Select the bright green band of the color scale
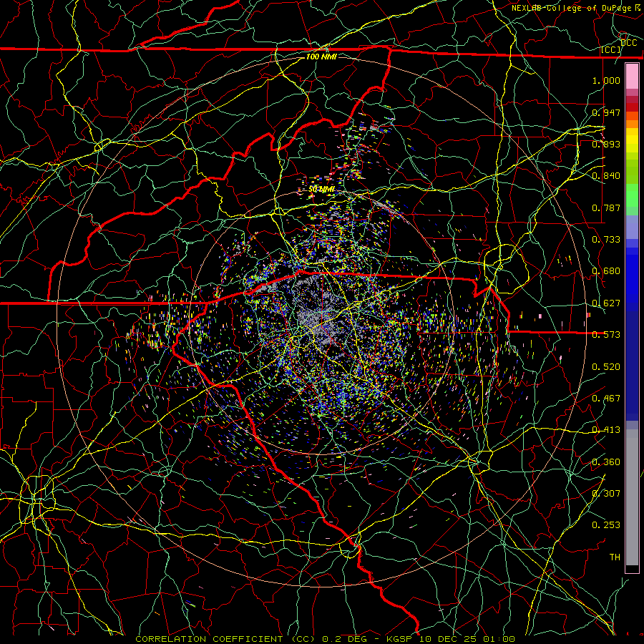Viewport: 644px width, 644px height. (x=632, y=195)
